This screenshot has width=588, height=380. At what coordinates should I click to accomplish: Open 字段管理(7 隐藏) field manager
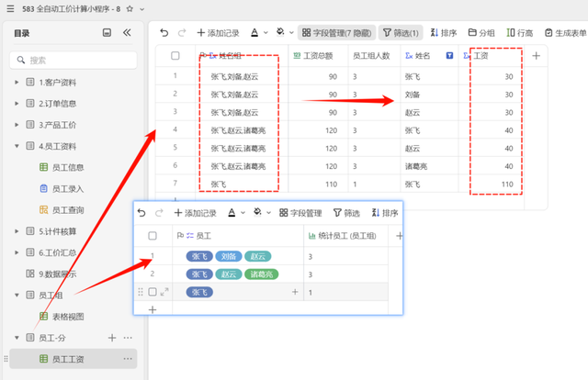tap(337, 33)
